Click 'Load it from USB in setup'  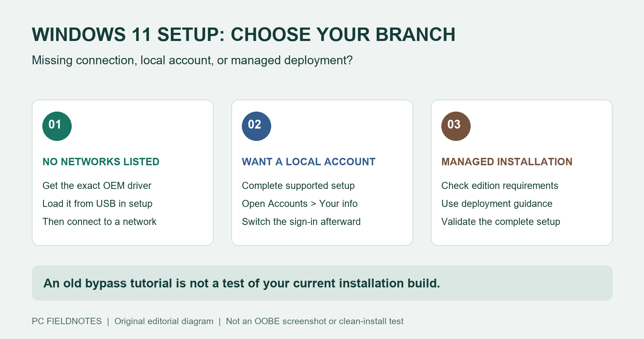pyautogui.click(x=97, y=204)
